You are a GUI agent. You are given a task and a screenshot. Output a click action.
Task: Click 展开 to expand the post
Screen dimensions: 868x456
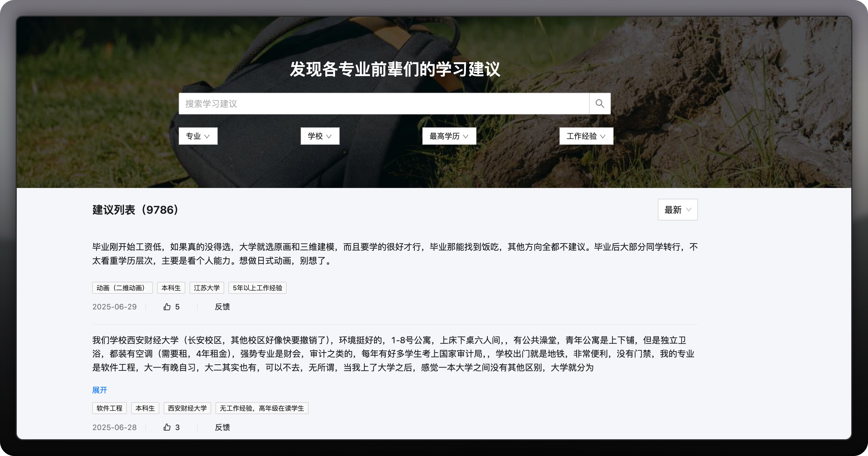tap(100, 390)
